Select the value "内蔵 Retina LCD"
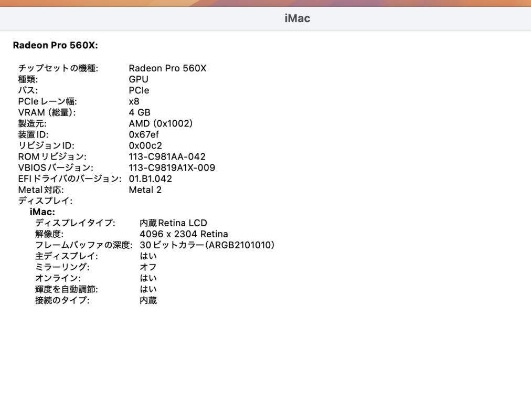The width and height of the screenshot is (531, 420). click(173, 223)
